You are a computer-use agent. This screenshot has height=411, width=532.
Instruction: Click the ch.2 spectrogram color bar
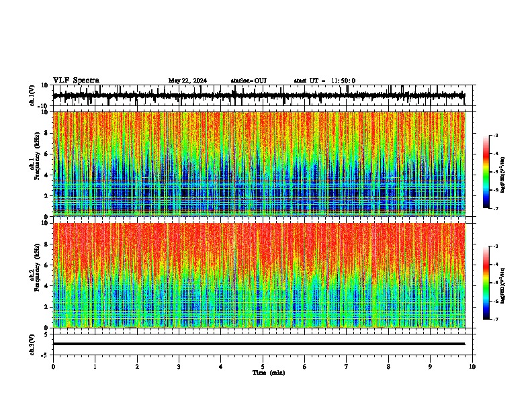pyautogui.click(x=486, y=283)
